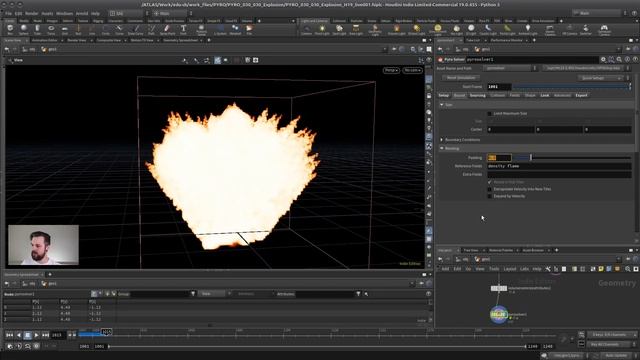The image size is (640, 360).
Task: Add a Gamepad Camera from the shelf
Action: 604,30
